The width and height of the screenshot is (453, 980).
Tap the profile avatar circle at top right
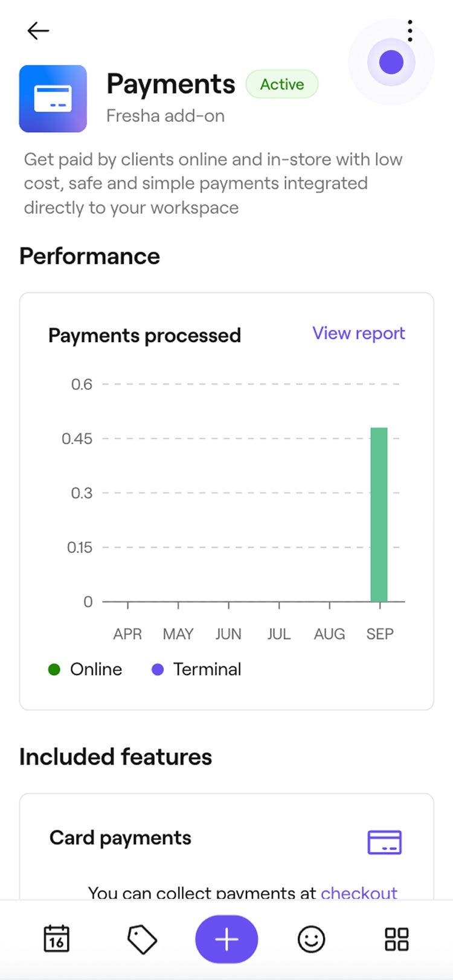click(x=391, y=62)
